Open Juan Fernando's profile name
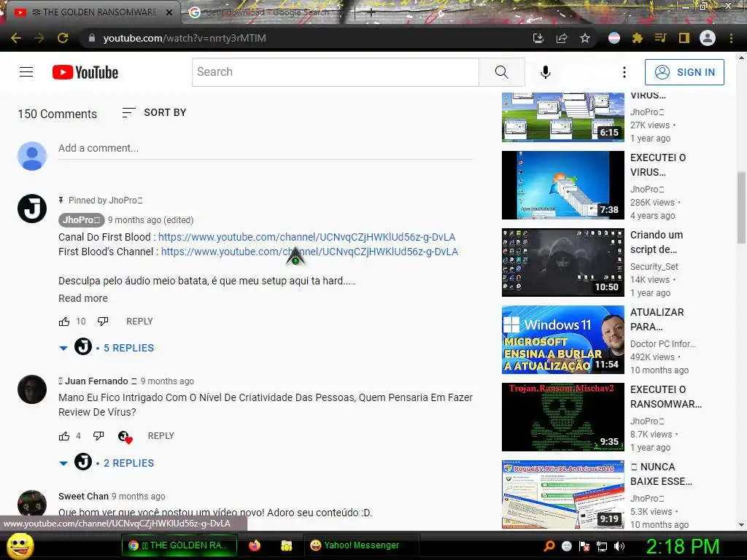747x560 pixels. click(x=97, y=381)
